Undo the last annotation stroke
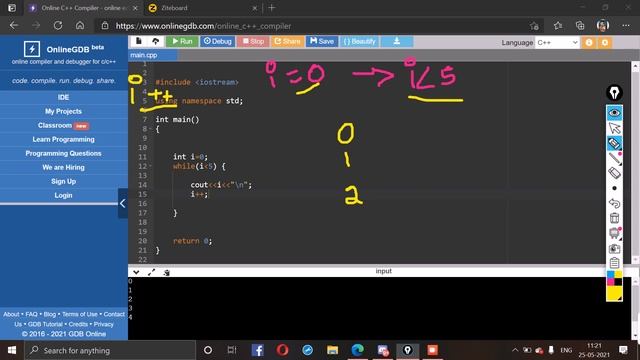Screen dimensions: 640x360 coord(614,203)
